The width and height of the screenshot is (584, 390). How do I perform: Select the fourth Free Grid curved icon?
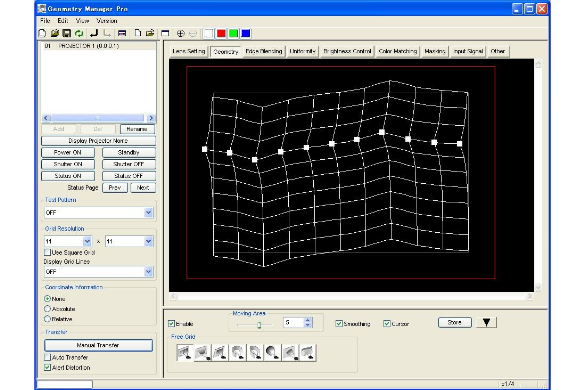coord(238,352)
